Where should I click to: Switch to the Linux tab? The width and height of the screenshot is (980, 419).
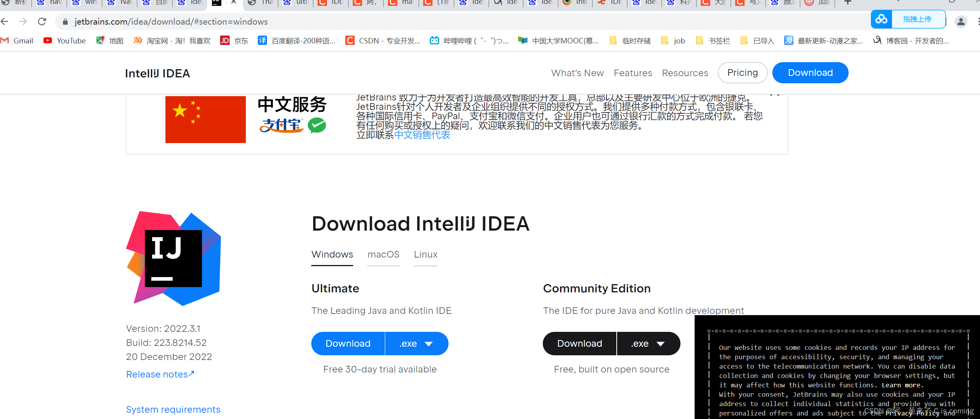tap(425, 254)
